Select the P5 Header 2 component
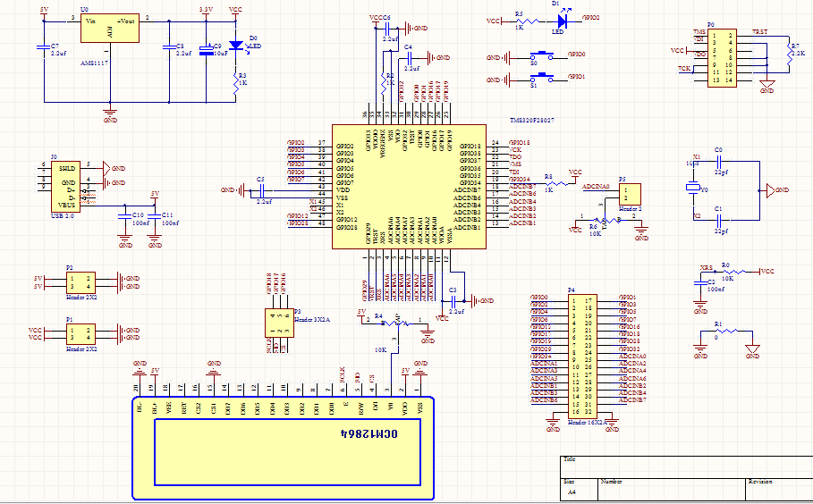The image size is (813, 504). pos(630,194)
